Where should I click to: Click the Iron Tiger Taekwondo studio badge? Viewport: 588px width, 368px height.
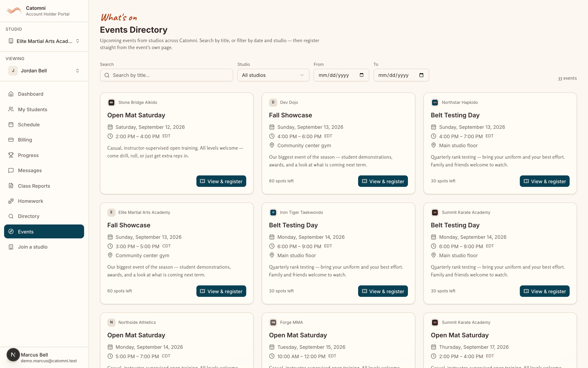point(273,212)
